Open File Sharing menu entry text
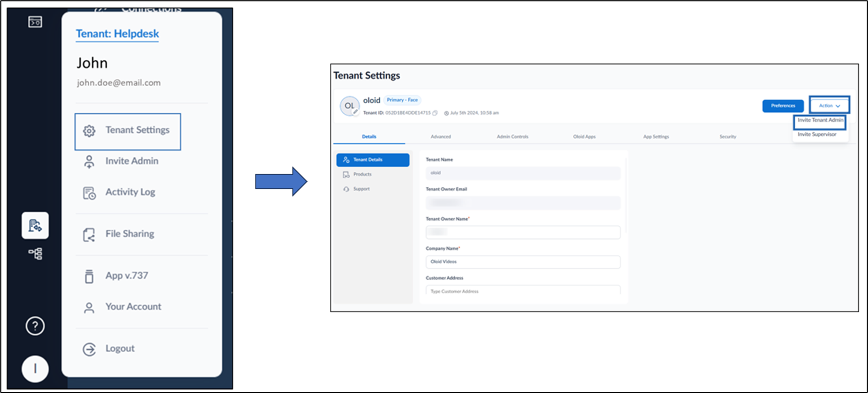This screenshot has height=393, width=868. point(129,234)
